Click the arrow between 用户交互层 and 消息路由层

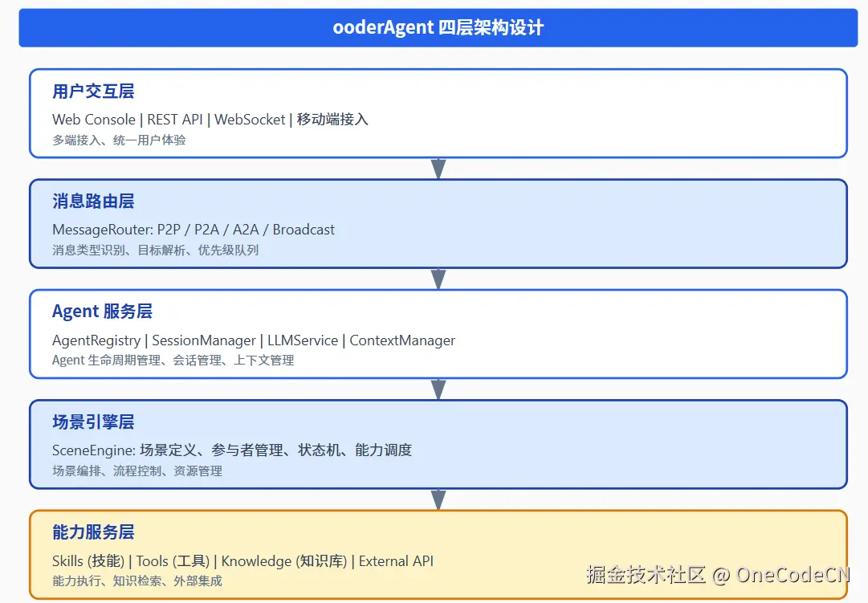point(438,168)
